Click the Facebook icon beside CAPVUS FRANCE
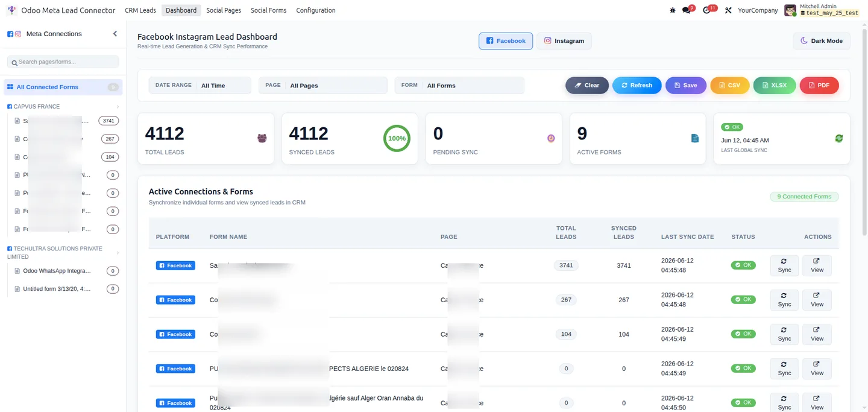 tap(10, 106)
